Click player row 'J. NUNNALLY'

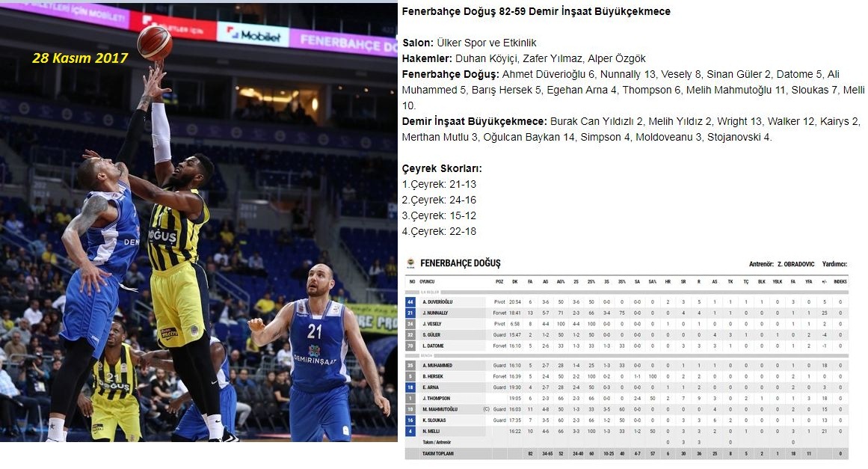click(627, 313)
